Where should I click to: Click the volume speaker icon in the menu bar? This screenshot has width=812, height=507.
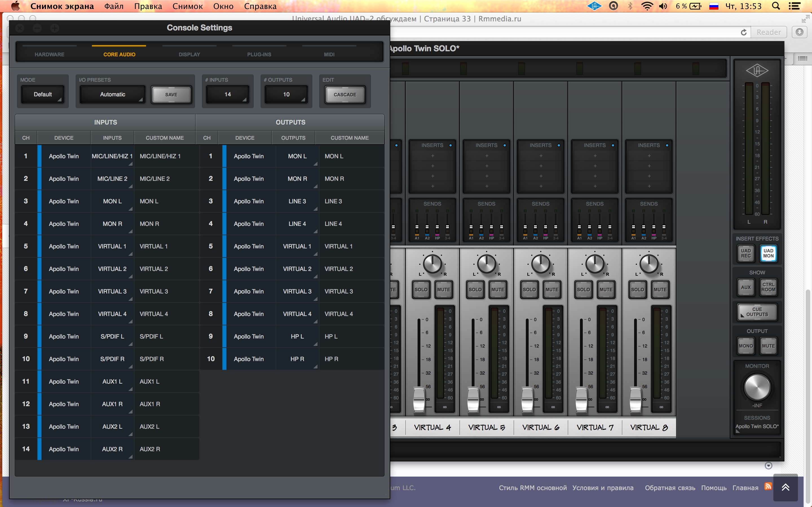click(663, 6)
